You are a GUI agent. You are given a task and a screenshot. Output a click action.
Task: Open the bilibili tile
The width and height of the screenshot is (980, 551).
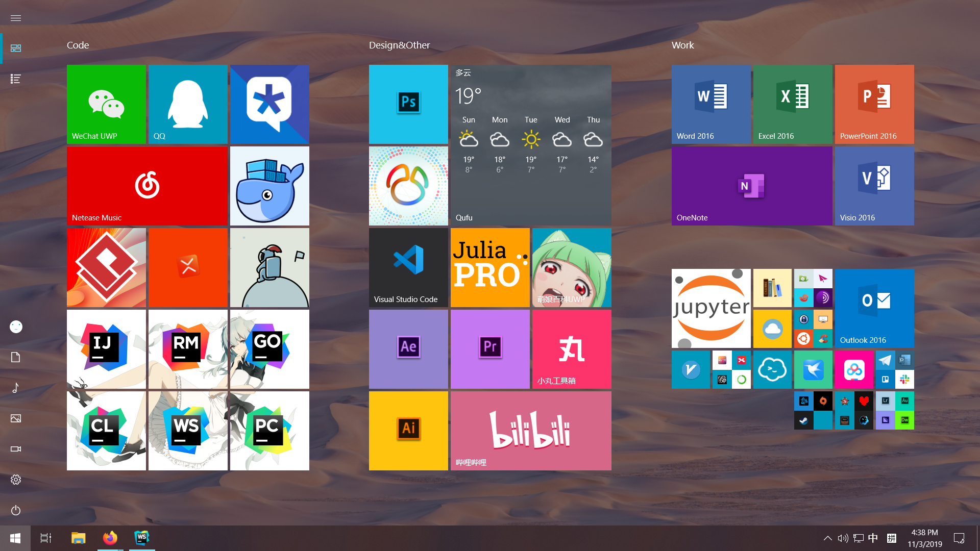tap(531, 431)
